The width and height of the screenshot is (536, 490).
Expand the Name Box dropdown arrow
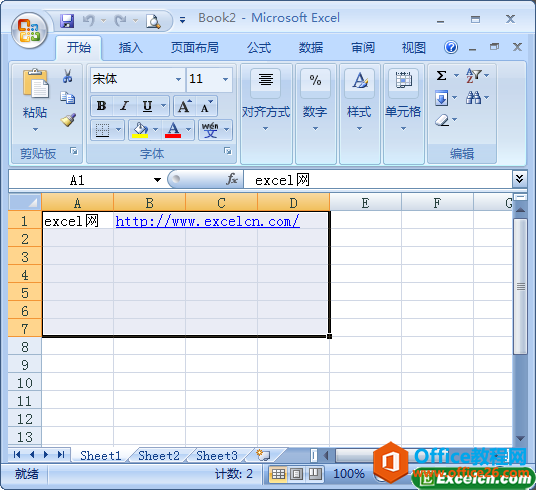pyautogui.click(x=157, y=180)
